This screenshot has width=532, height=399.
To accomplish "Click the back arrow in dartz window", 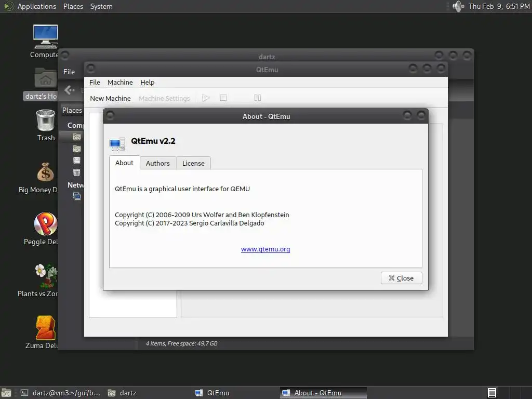I will click(x=69, y=90).
